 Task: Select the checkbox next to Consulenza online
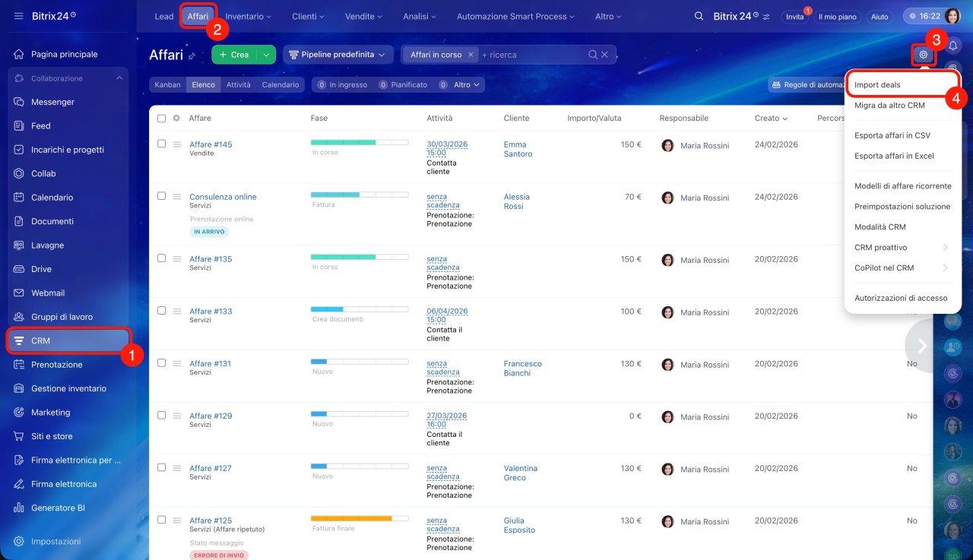161,196
